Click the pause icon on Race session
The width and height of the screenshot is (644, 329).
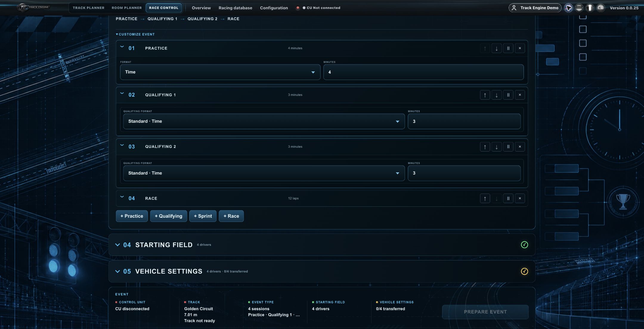[508, 198]
